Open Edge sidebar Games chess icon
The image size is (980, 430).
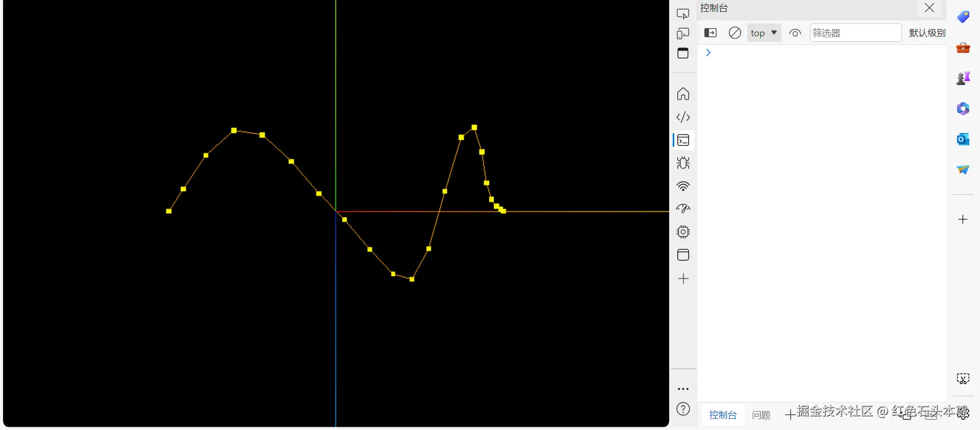963,78
